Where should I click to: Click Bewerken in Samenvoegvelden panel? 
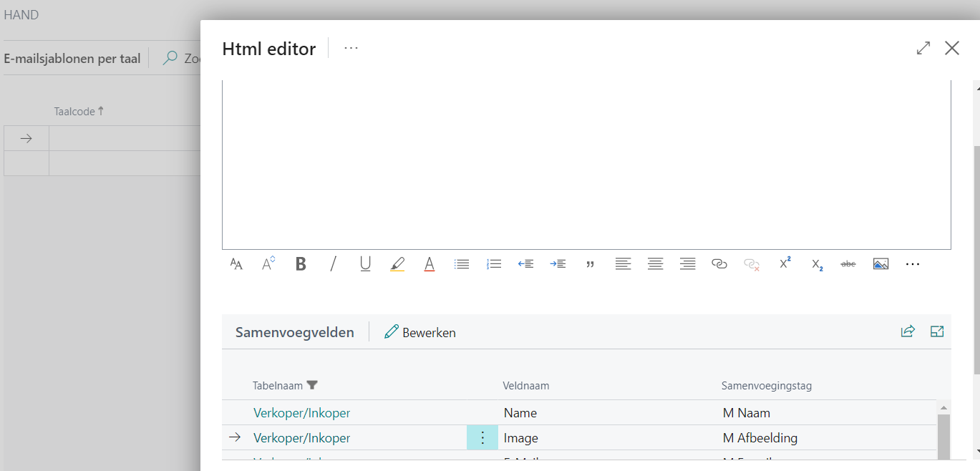click(420, 332)
